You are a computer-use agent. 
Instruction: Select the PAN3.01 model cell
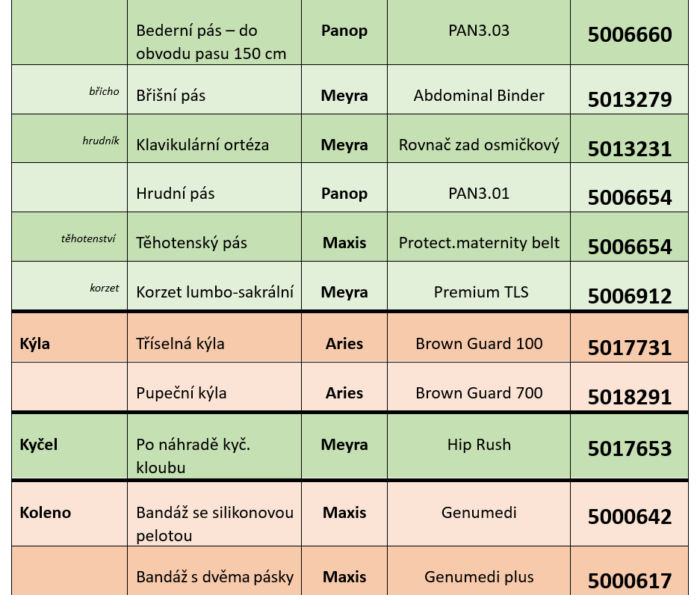tap(479, 188)
